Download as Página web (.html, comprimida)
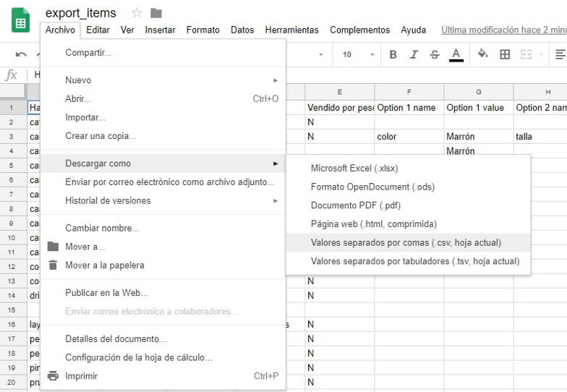Viewport: 567px width, 392px height. 408,224
